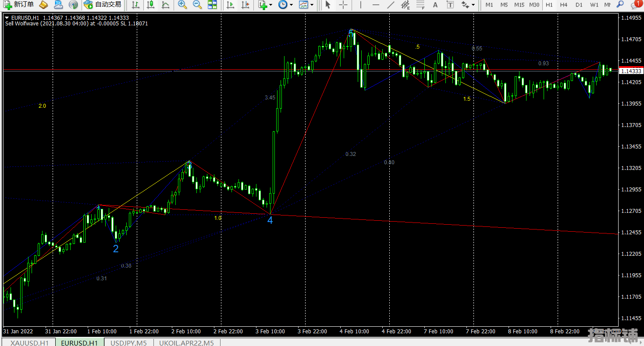Click the magnifier zoom in icon

point(182,5)
